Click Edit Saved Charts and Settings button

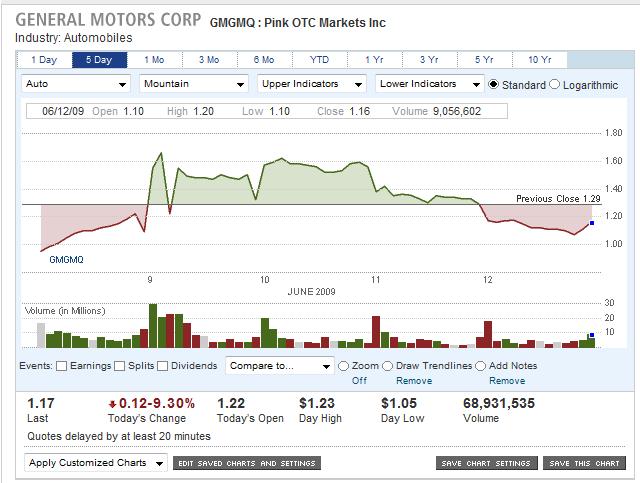point(247,463)
